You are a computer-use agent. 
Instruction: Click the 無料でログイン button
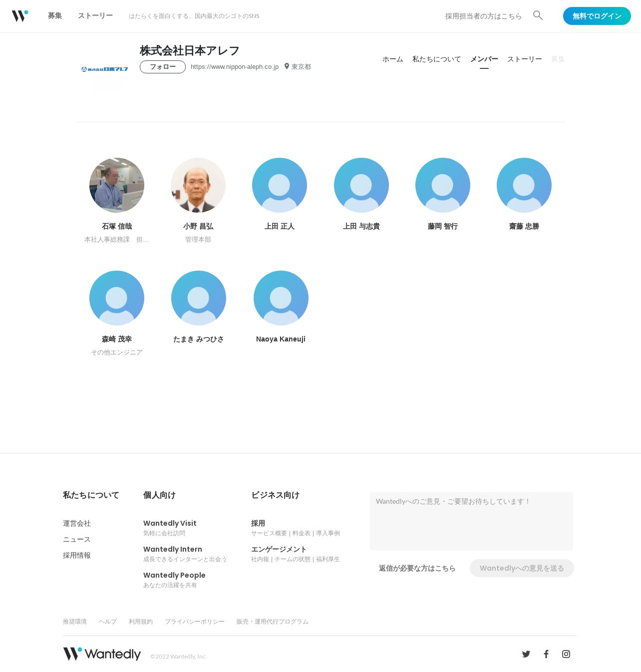pos(597,16)
